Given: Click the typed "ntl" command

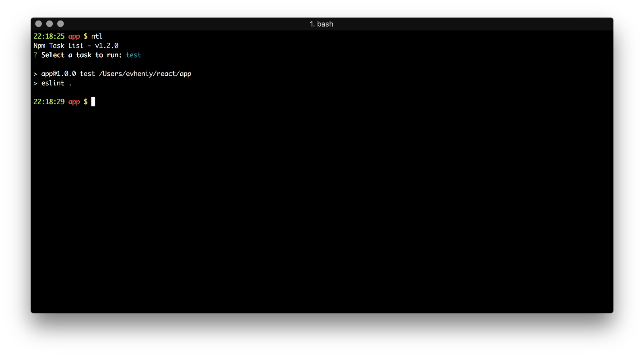Looking at the screenshot, I should pos(97,36).
